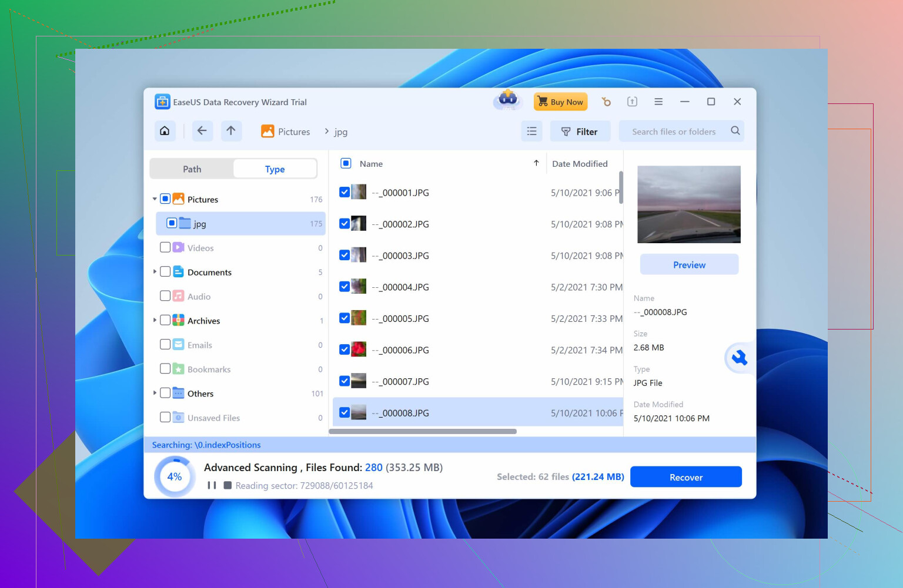This screenshot has height=588, width=903.
Task: Click the Search files or folders field
Action: [674, 132]
